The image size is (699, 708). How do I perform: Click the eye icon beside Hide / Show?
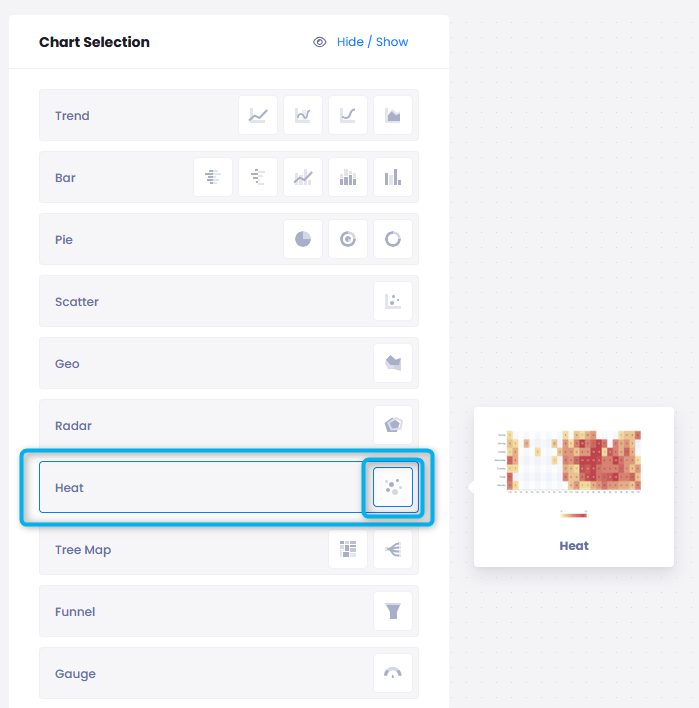(320, 42)
